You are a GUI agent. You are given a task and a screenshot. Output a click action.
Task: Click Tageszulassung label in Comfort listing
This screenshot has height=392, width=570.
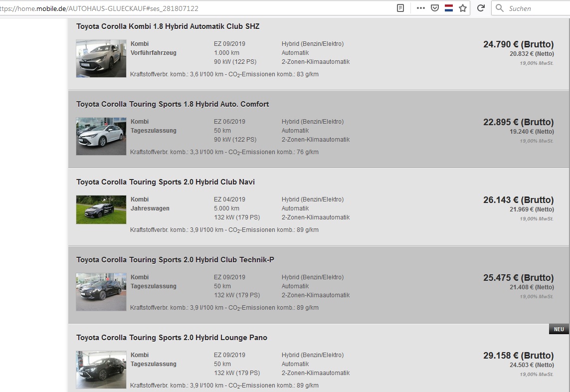point(154,131)
